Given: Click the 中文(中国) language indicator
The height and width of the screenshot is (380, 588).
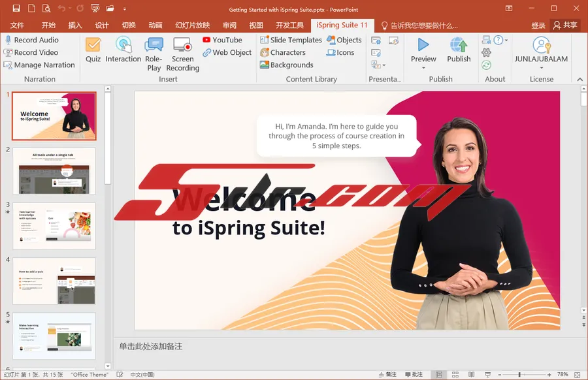Looking at the screenshot, I should tap(142, 374).
